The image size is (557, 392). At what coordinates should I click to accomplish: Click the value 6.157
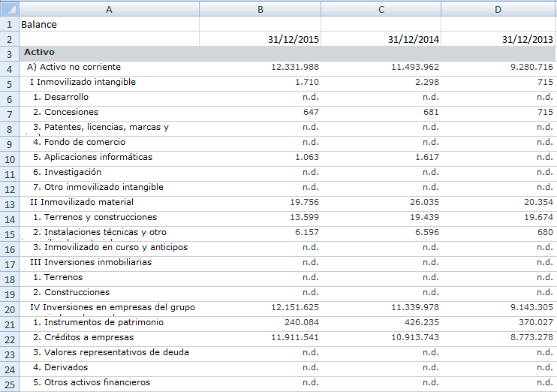click(307, 232)
